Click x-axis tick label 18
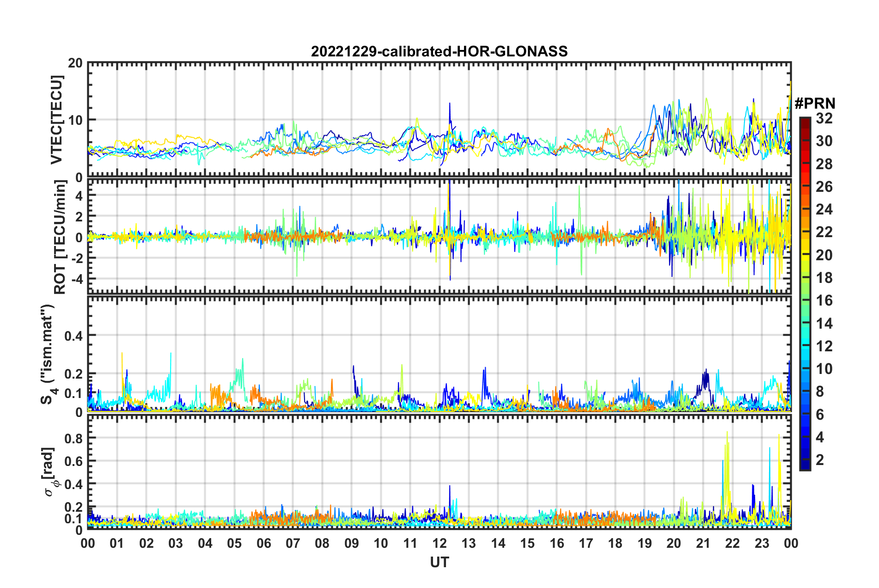 615,543
